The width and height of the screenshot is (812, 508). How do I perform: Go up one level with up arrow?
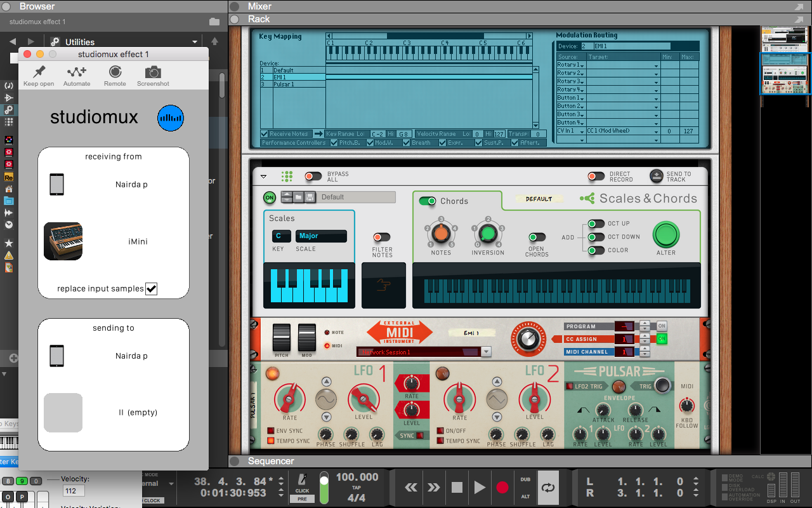[x=214, y=42]
